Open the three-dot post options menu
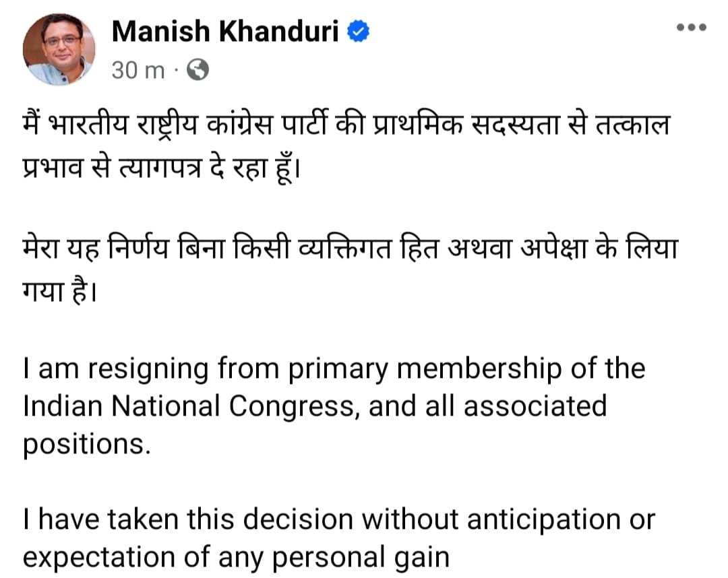Viewport: 728px width, 578px height. coord(690,28)
